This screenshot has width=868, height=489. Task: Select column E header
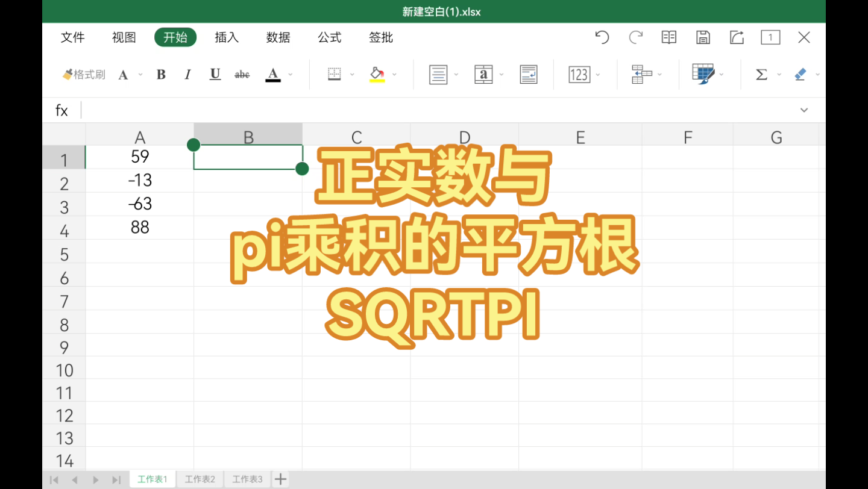tap(580, 134)
